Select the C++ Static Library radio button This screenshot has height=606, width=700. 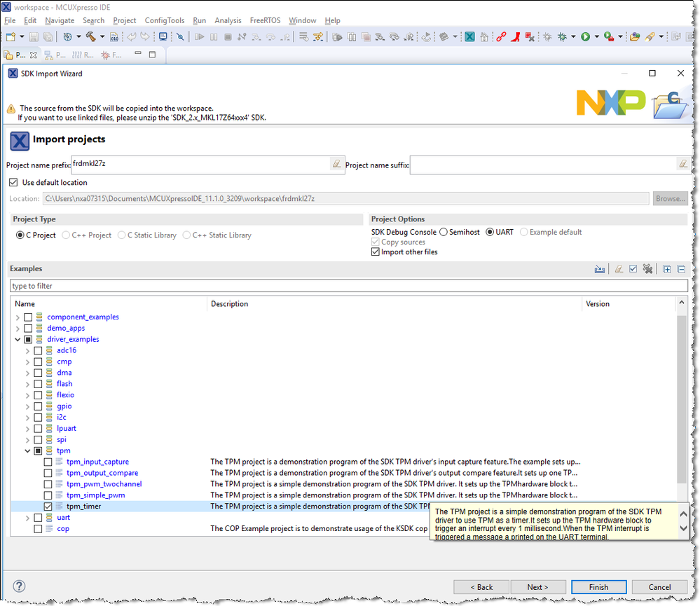point(186,235)
